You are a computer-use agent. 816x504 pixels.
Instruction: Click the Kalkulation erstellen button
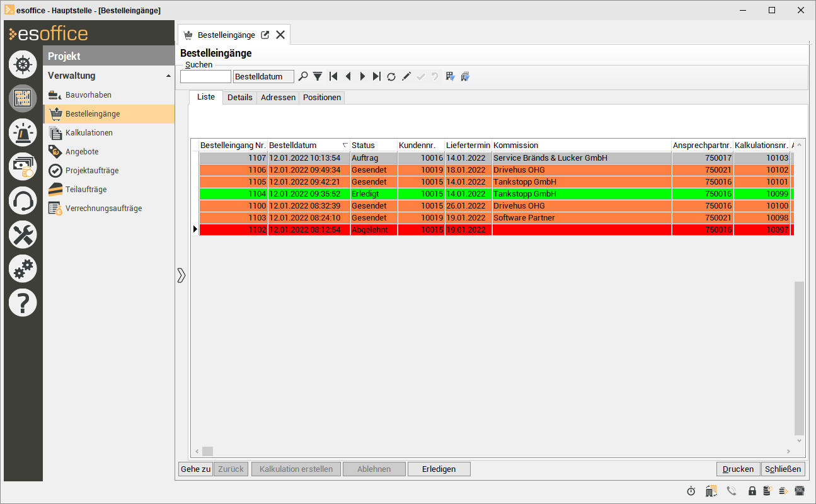[296, 469]
